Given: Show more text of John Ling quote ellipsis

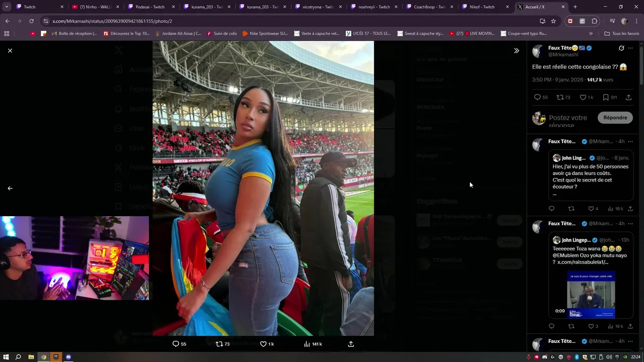Looking at the screenshot, I should click(x=554, y=194).
